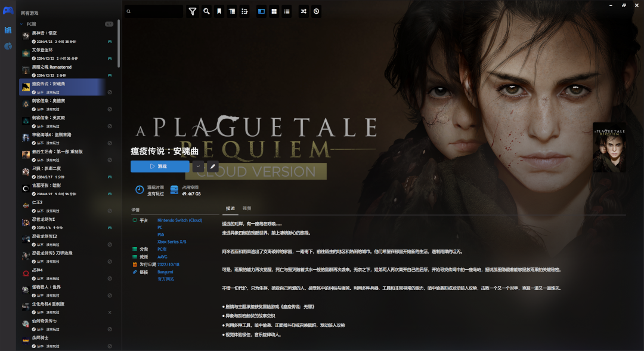Click the 2022/10/18 release date link
The height and width of the screenshot is (351, 644).
pos(168,264)
